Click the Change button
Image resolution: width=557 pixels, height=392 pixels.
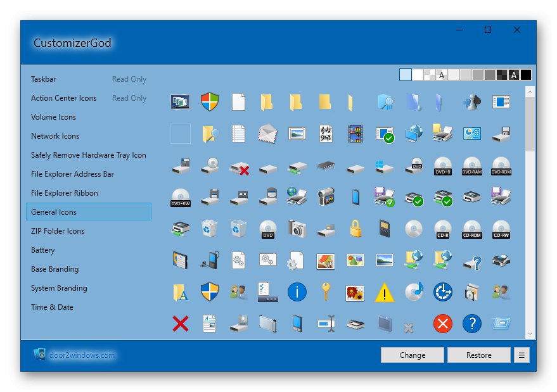(x=412, y=355)
